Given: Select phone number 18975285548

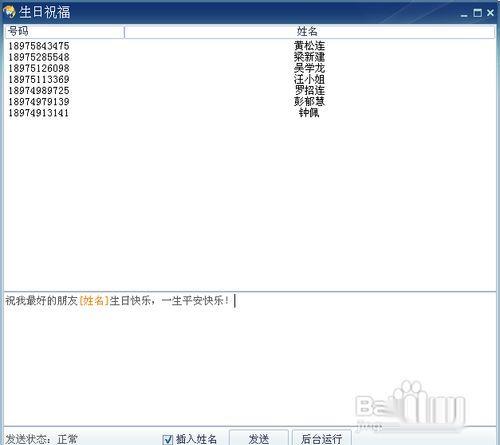Looking at the screenshot, I should pos(39,57).
